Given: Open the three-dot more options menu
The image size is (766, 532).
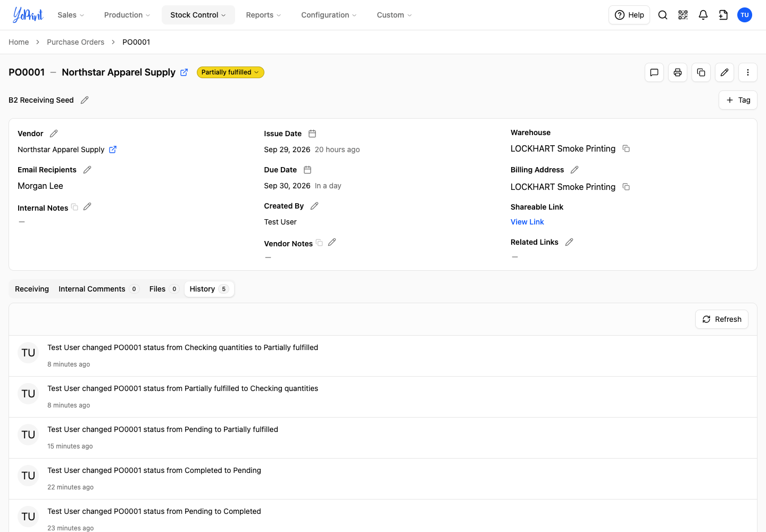Looking at the screenshot, I should click(748, 72).
